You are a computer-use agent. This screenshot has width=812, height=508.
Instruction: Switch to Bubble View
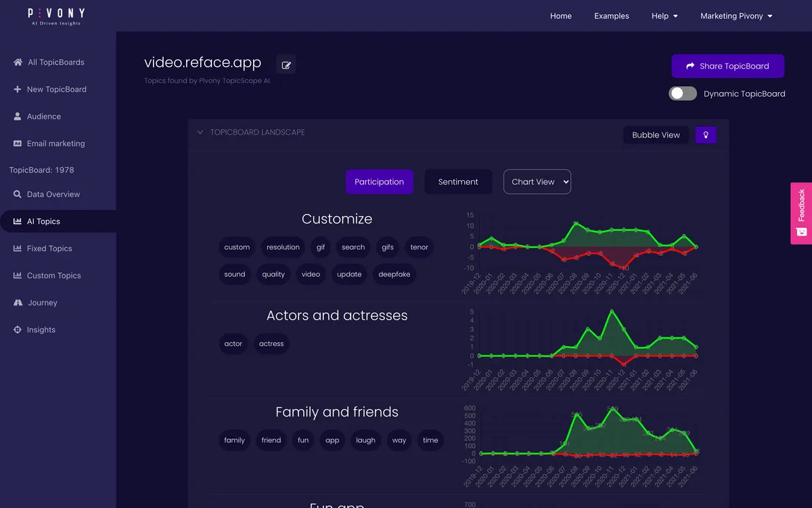pyautogui.click(x=656, y=135)
